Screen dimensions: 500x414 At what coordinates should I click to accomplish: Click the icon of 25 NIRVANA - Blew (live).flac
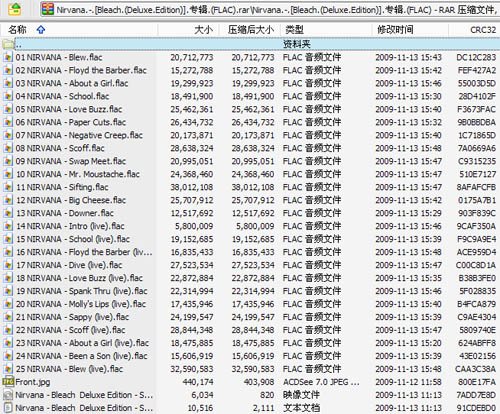pyautogui.click(x=8, y=369)
